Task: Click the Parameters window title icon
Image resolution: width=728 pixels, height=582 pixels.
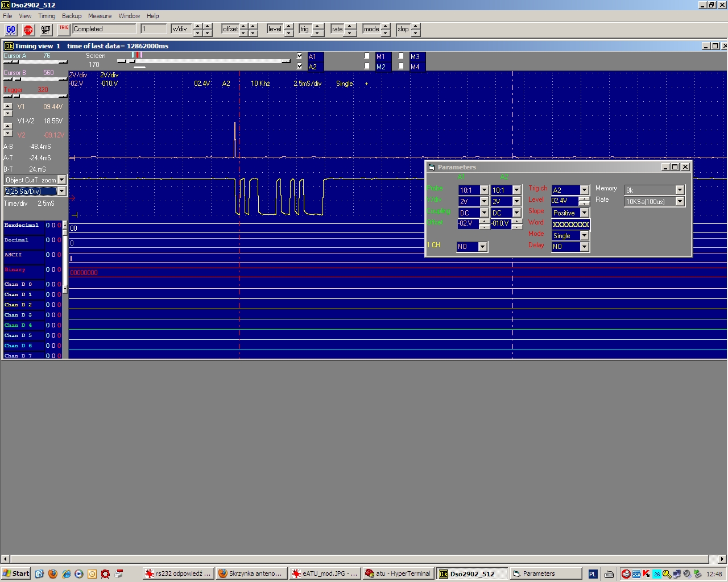Action: [x=432, y=167]
